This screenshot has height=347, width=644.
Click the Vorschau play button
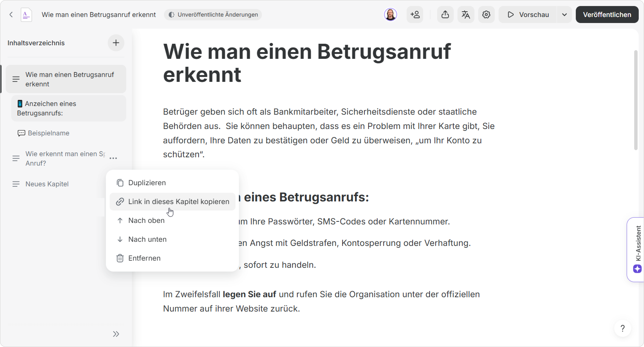(528, 15)
